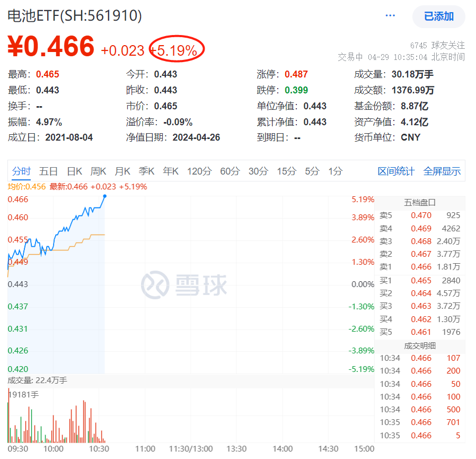This screenshot has height=459, width=476.
Task: Select the 年K yearly chart view
Action: (170, 171)
